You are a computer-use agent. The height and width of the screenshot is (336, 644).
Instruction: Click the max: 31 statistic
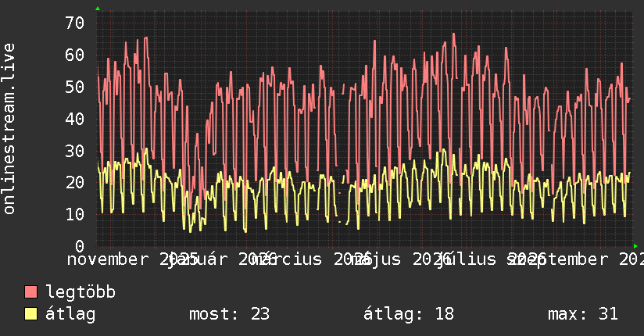click(x=583, y=314)
